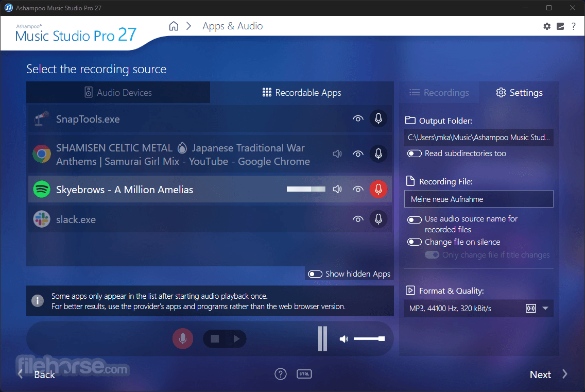Toggle Only change file if title changes
The image size is (585, 392).
pyautogui.click(x=432, y=254)
